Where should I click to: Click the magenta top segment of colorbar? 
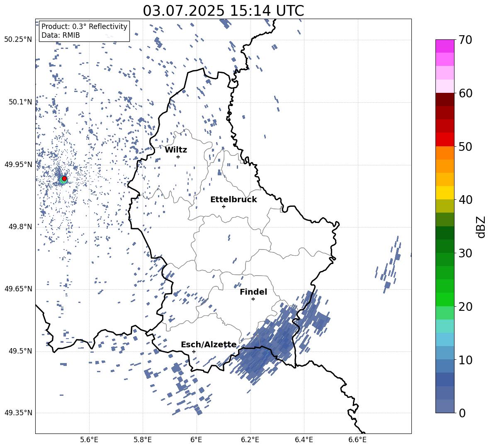click(445, 46)
